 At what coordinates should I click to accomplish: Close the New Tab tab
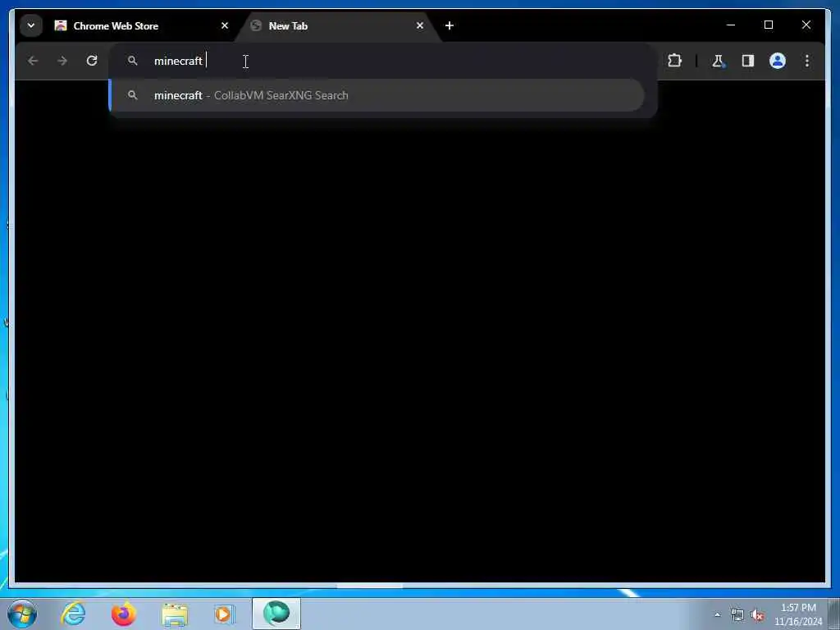[419, 25]
